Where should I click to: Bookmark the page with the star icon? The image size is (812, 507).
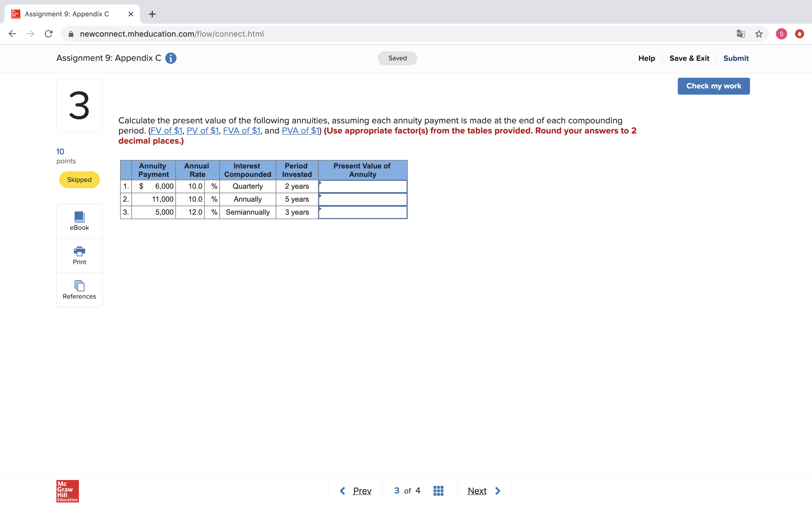click(x=758, y=34)
